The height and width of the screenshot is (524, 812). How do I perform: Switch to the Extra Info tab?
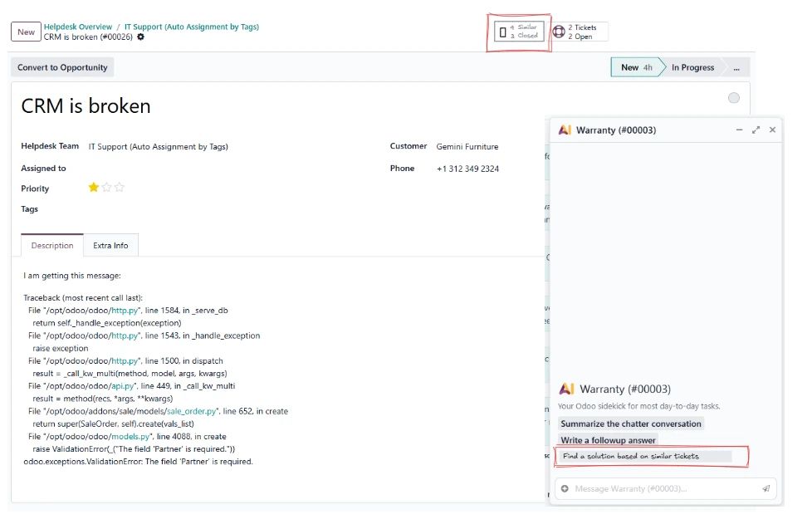110,245
